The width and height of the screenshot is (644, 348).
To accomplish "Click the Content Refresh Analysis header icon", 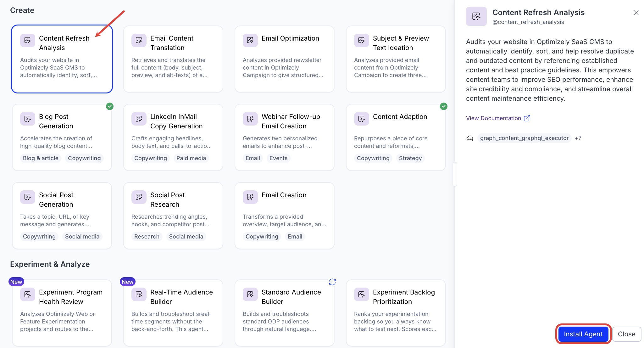I will pyautogui.click(x=476, y=16).
